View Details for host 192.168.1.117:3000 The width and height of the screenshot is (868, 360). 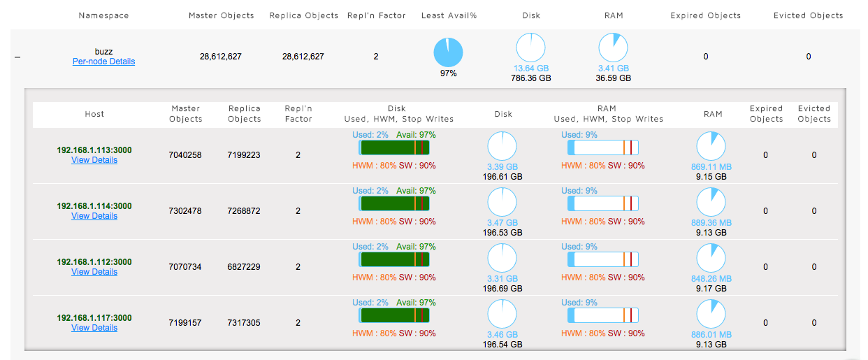94,328
